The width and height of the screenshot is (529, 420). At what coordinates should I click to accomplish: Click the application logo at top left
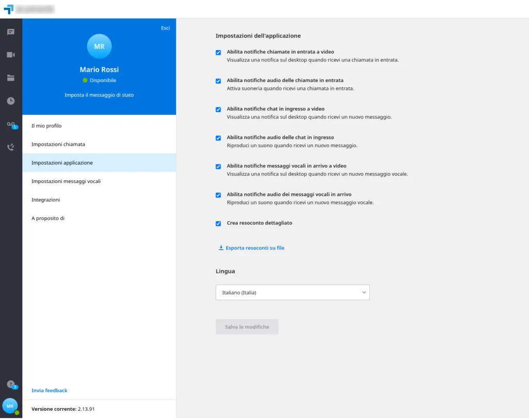tap(9, 9)
